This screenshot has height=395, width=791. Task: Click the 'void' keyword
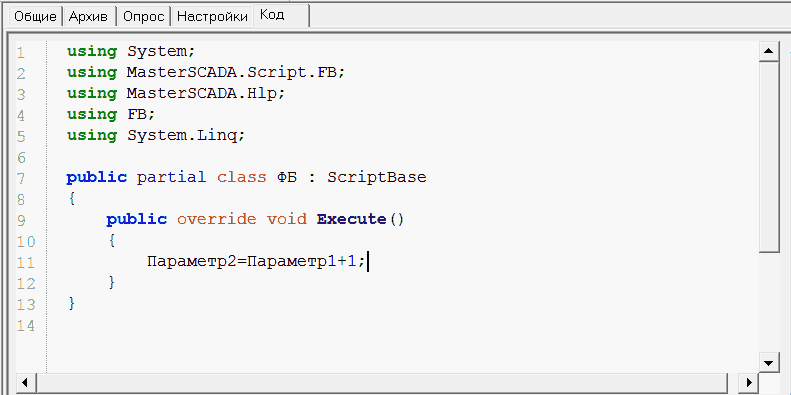click(287, 219)
